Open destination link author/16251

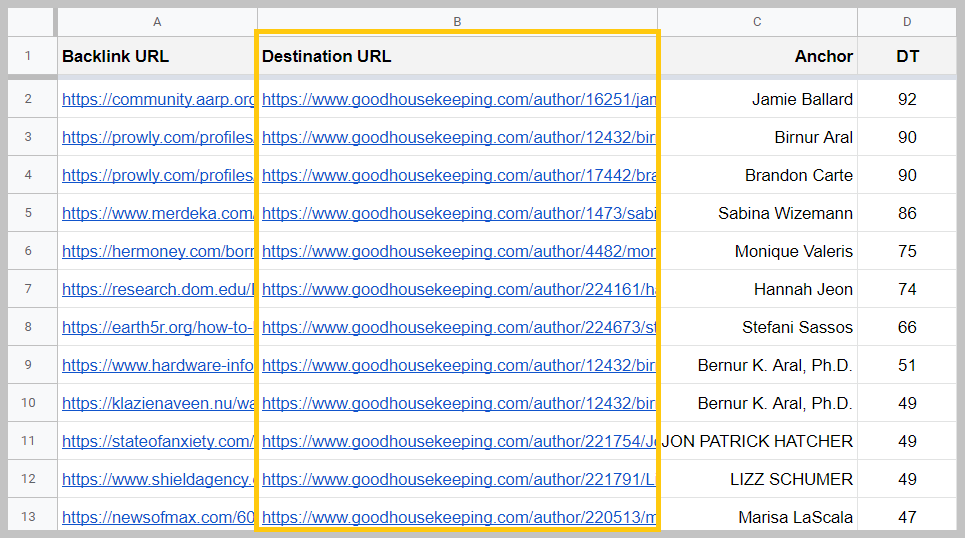point(459,99)
